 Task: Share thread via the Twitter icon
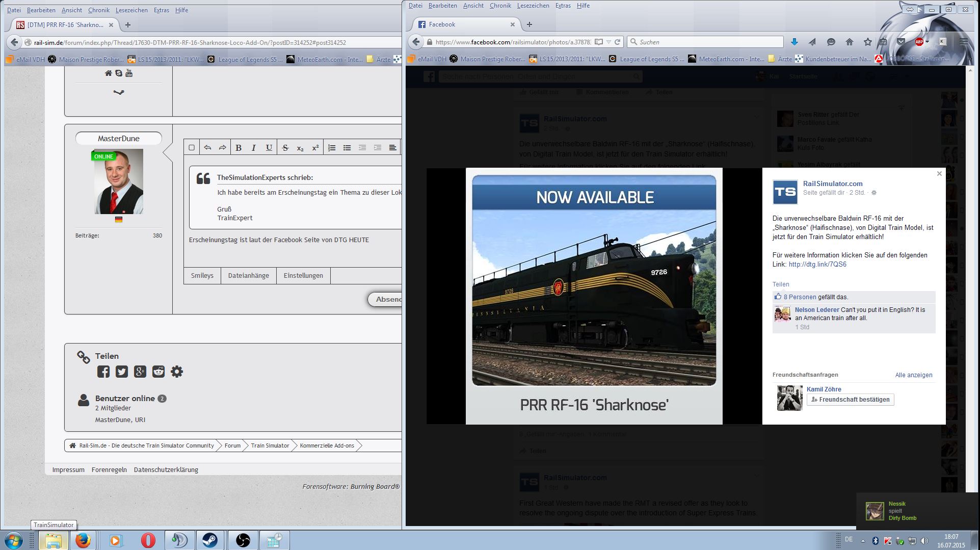(x=122, y=372)
